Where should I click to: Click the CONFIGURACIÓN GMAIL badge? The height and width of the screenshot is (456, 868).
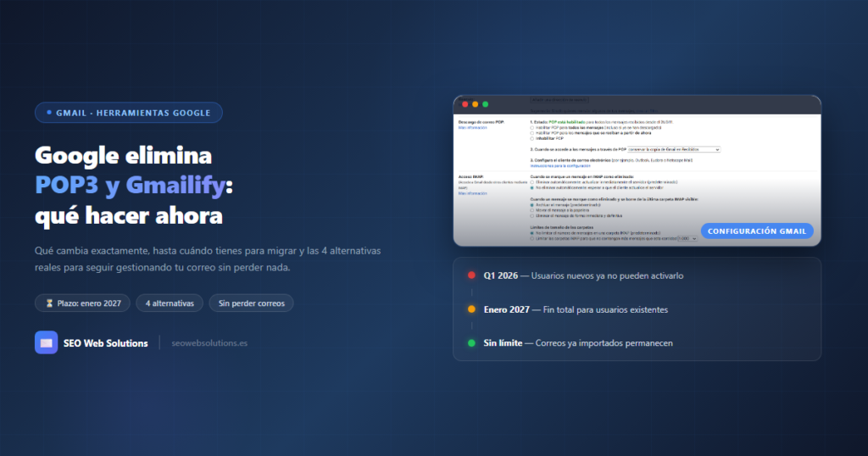[x=757, y=231]
